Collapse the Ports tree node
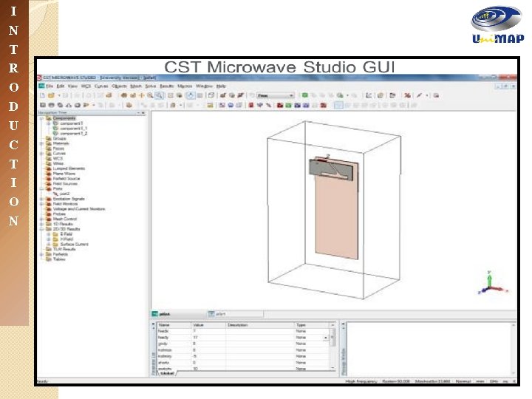 (41, 188)
